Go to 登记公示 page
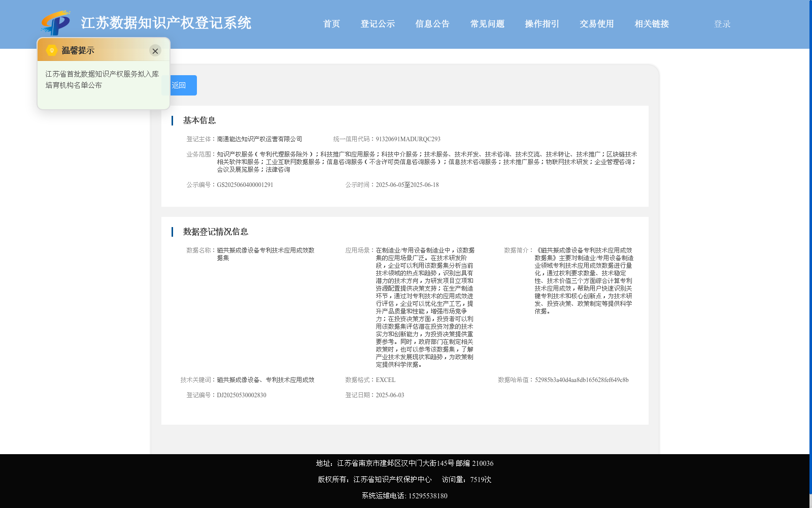This screenshot has height=508, width=812. [378, 24]
